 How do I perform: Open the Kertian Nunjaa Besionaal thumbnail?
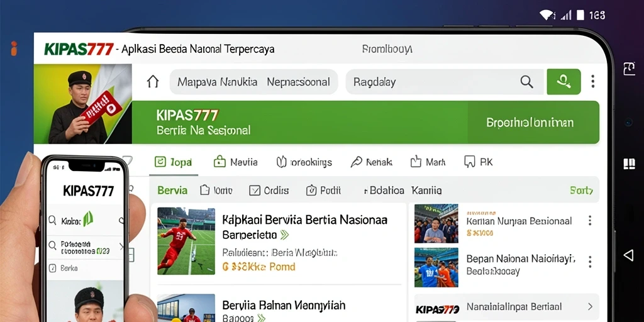click(x=436, y=224)
